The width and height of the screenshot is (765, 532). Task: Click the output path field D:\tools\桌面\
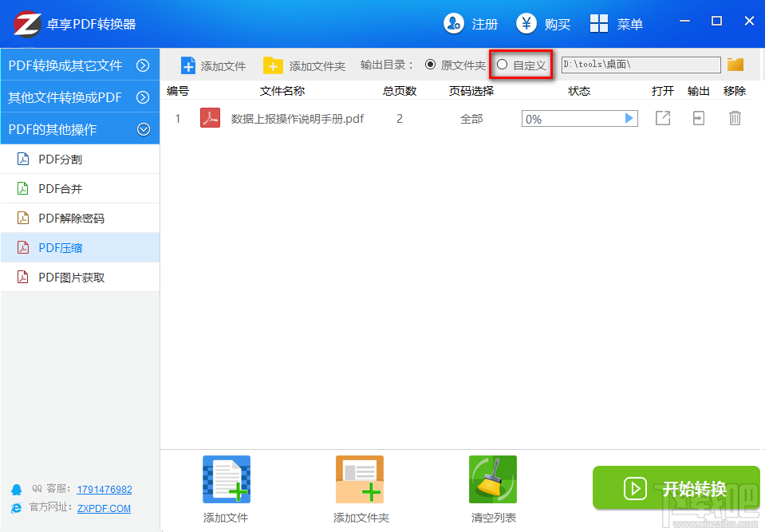(x=641, y=65)
